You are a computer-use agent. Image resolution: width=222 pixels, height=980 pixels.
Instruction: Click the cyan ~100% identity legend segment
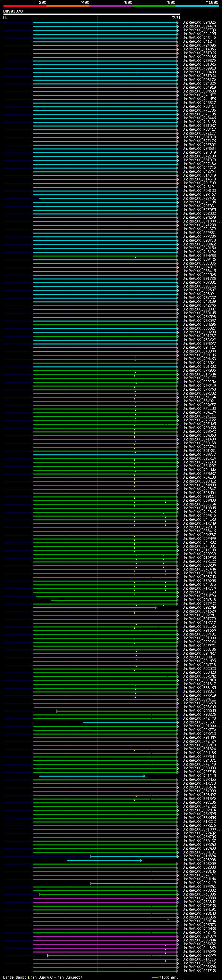click(x=197, y=6)
